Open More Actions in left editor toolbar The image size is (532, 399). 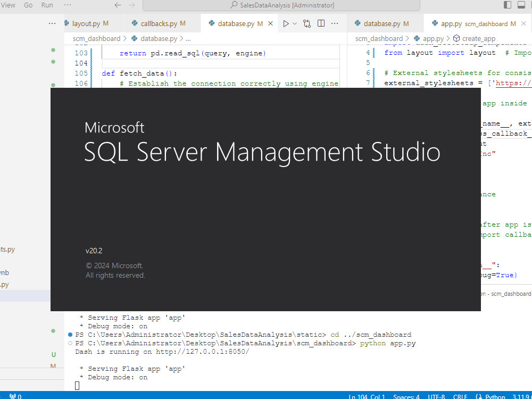(x=335, y=23)
